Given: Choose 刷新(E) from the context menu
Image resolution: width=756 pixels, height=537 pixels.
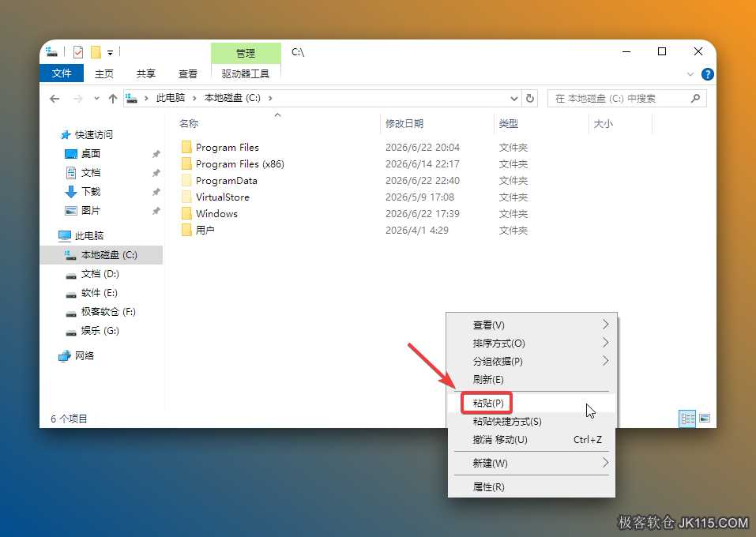Looking at the screenshot, I should tap(532, 379).
